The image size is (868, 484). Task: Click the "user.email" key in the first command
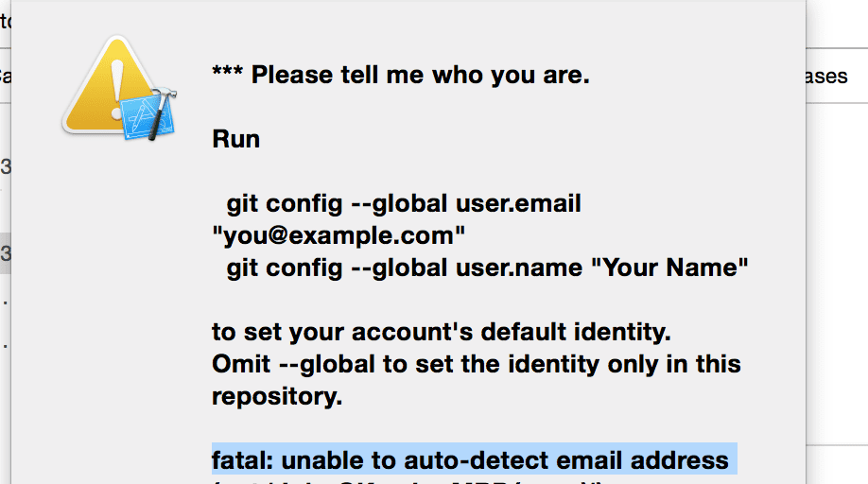518,204
